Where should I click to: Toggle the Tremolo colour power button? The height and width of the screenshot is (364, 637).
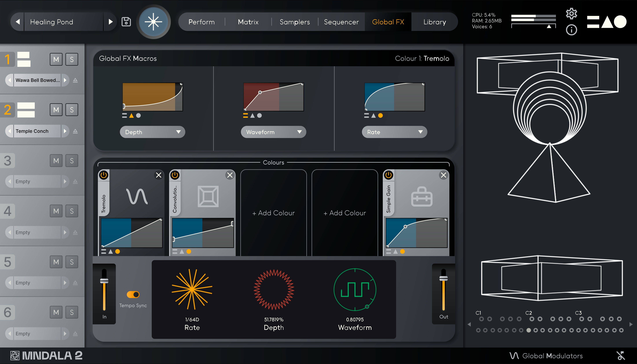coord(104,175)
